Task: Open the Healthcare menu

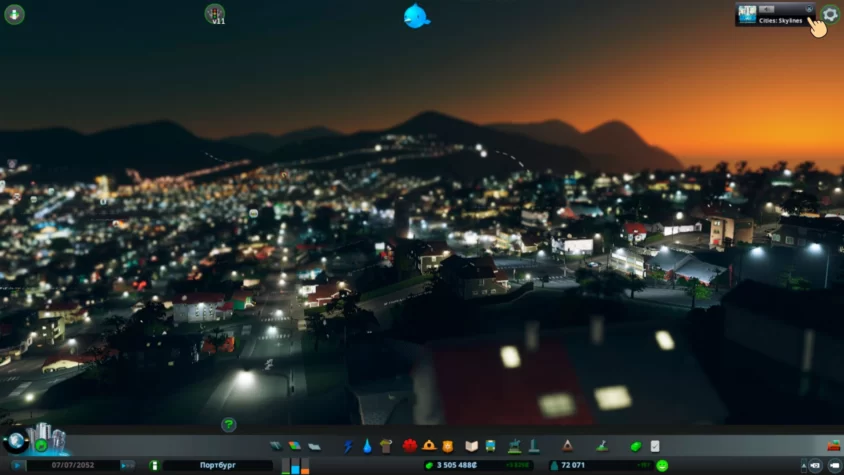Action: pos(410,446)
